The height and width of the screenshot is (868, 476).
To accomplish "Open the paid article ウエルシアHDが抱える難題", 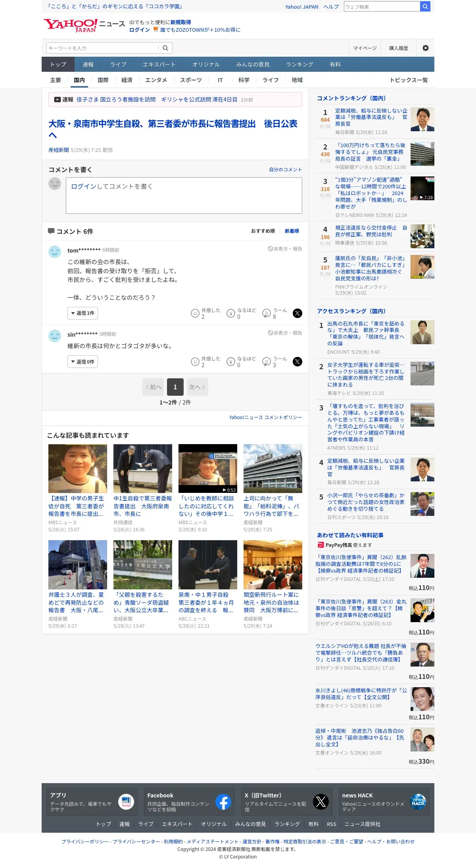I will point(361,653).
